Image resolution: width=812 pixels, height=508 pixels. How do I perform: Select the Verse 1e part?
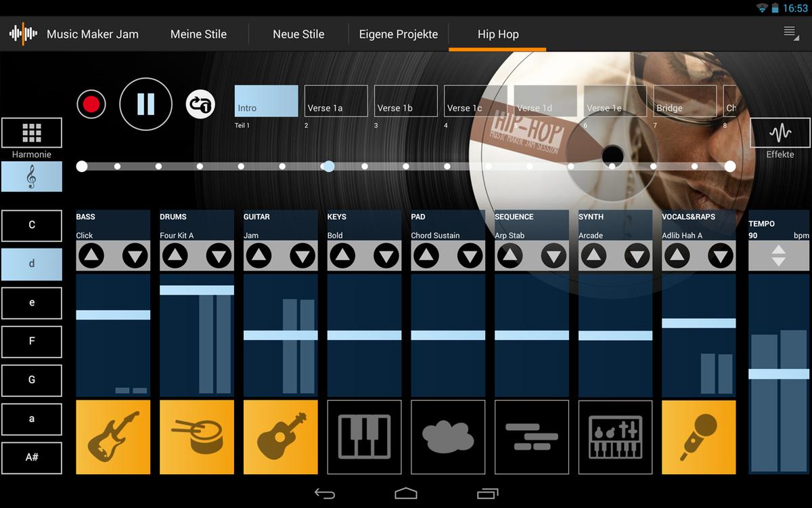tap(615, 101)
